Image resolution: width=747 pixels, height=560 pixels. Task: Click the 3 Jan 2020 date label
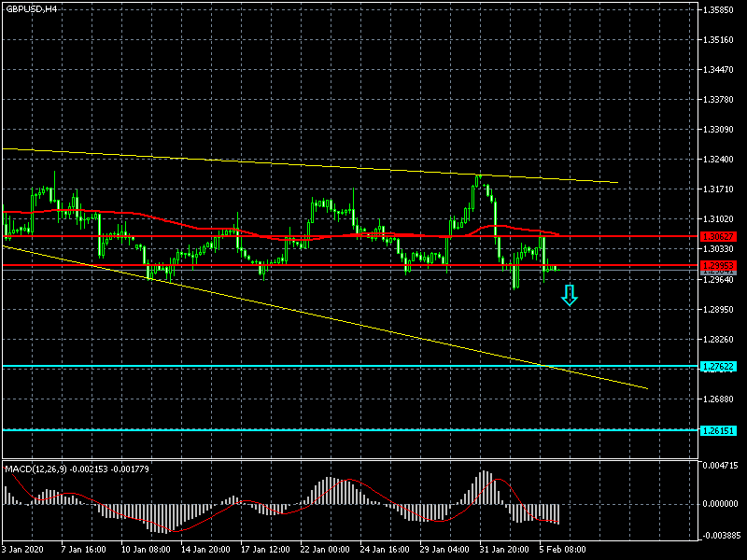coord(22,550)
